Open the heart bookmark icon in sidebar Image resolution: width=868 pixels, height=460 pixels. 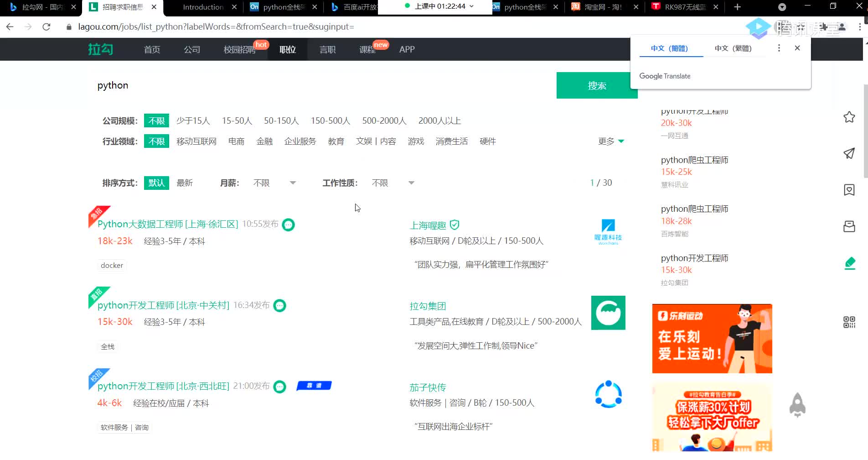849,190
